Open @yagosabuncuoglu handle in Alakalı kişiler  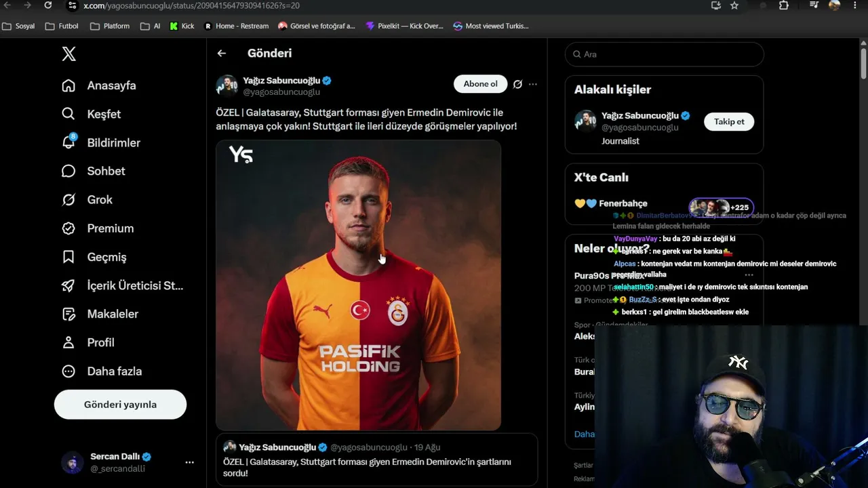coord(639,127)
